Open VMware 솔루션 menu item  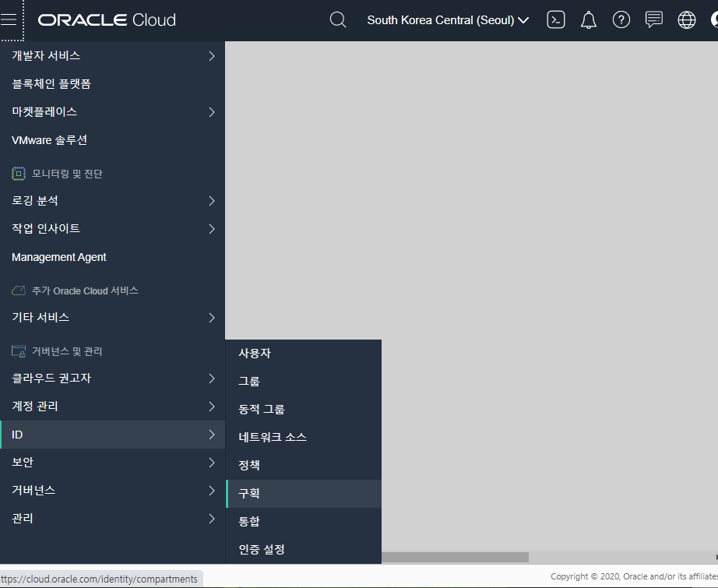pyautogui.click(x=112, y=140)
